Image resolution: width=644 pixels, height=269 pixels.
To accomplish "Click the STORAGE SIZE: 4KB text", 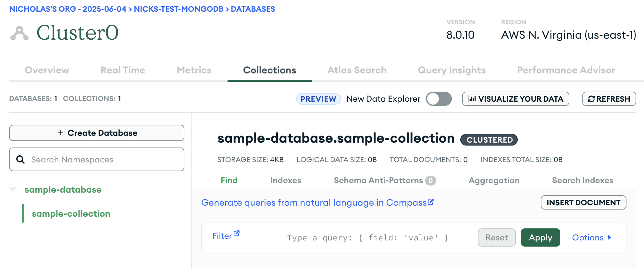I will point(251,160).
